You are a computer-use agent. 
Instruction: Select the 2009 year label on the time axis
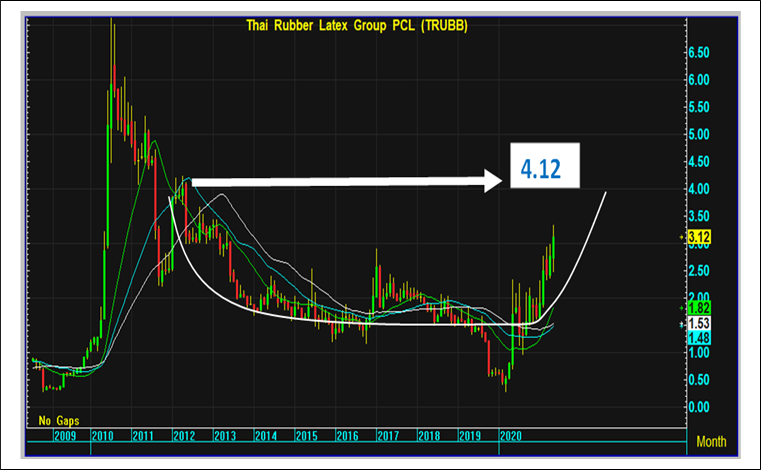[x=65, y=436]
